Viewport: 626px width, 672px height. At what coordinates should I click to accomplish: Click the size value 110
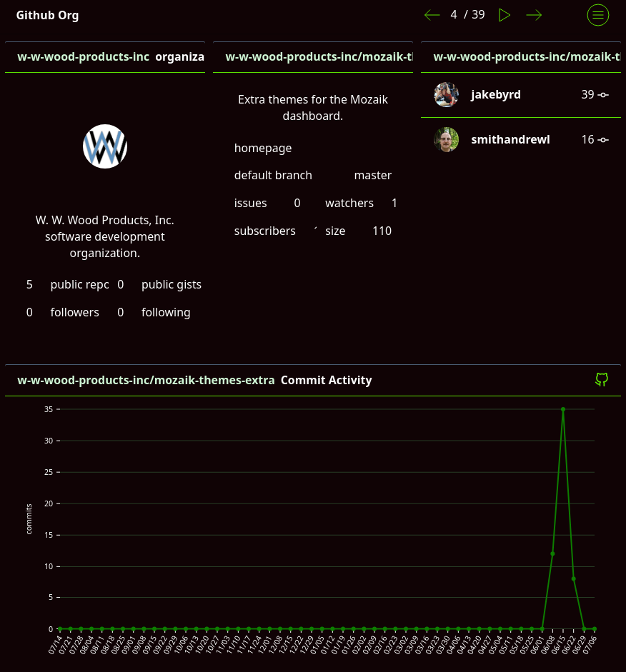[x=382, y=231]
